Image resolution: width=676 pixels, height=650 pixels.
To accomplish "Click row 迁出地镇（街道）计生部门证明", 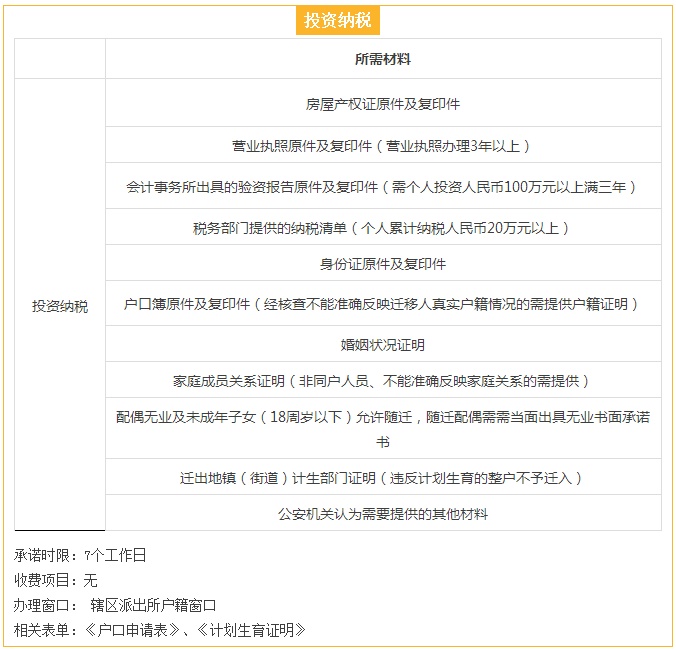I will [383, 477].
